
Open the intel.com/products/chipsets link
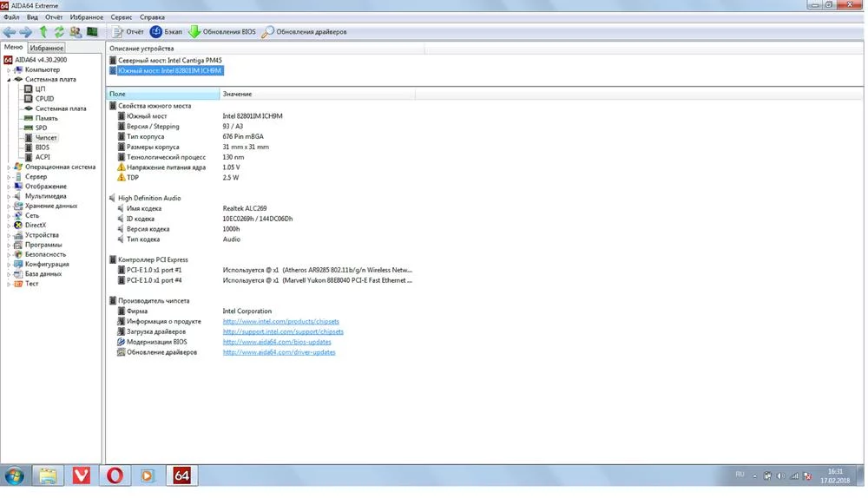pos(280,322)
